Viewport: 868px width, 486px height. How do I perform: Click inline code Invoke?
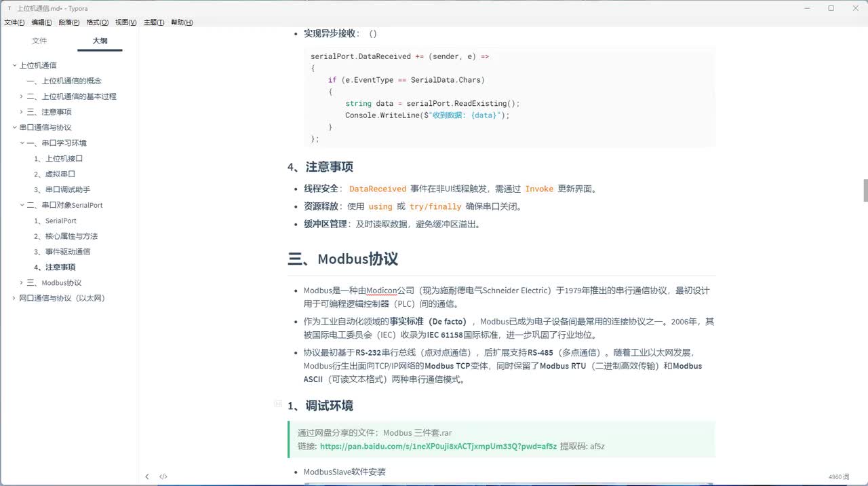point(539,189)
